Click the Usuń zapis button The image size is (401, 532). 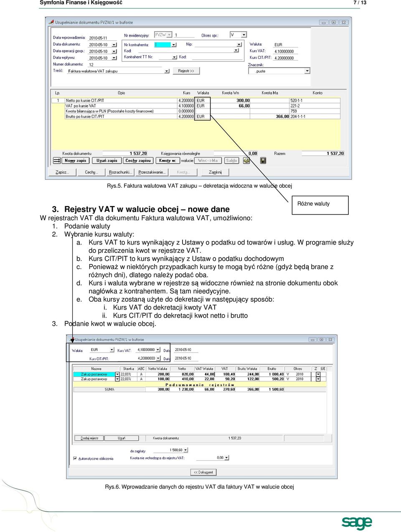point(107,161)
